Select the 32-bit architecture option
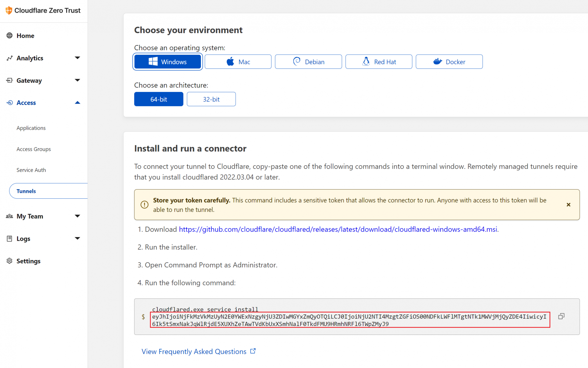Image resolution: width=588 pixels, height=368 pixels. (x=211, y=99)
